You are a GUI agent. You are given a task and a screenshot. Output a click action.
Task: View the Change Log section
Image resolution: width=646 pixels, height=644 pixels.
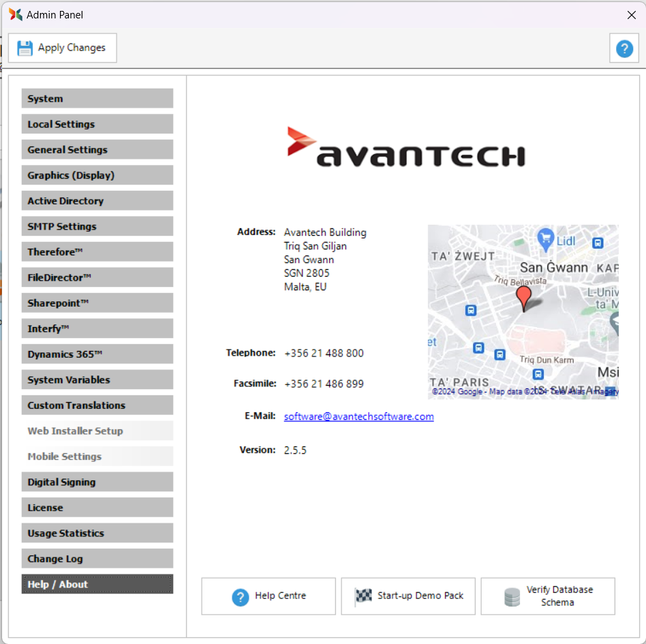[97, 559]
